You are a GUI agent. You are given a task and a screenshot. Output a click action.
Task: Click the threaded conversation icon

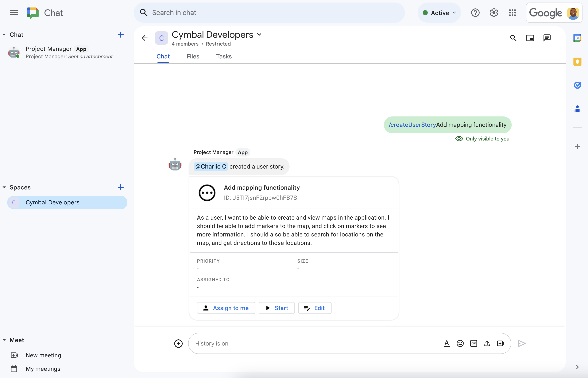[547, 38]
